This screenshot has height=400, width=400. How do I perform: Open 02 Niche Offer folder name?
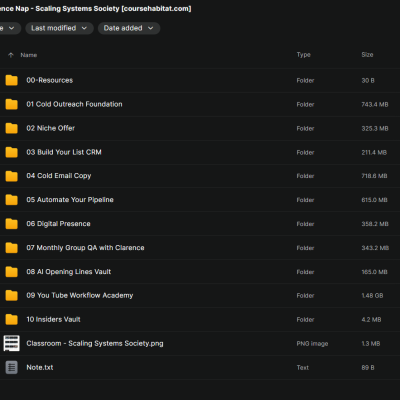[x=51, y=128]
